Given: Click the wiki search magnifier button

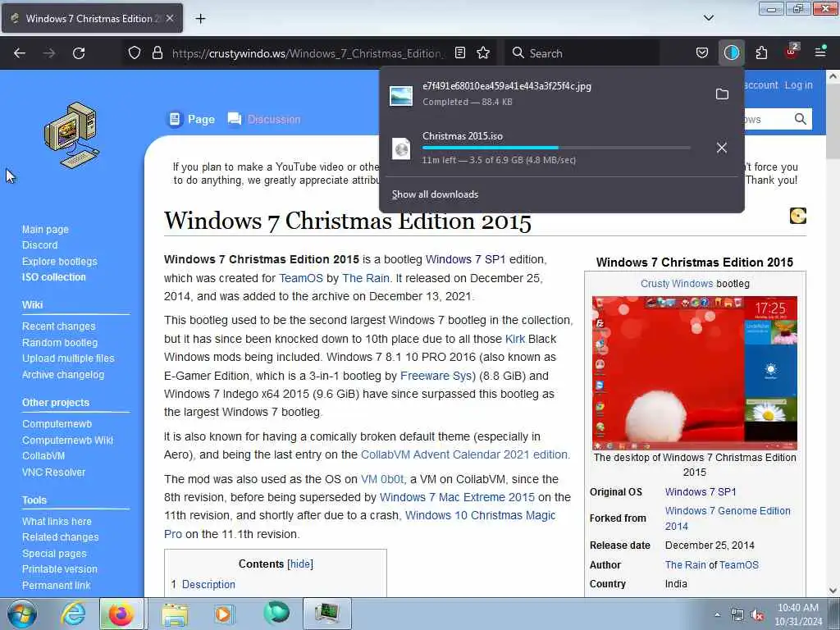Looking at the screenshot, I should coord(801,119).
